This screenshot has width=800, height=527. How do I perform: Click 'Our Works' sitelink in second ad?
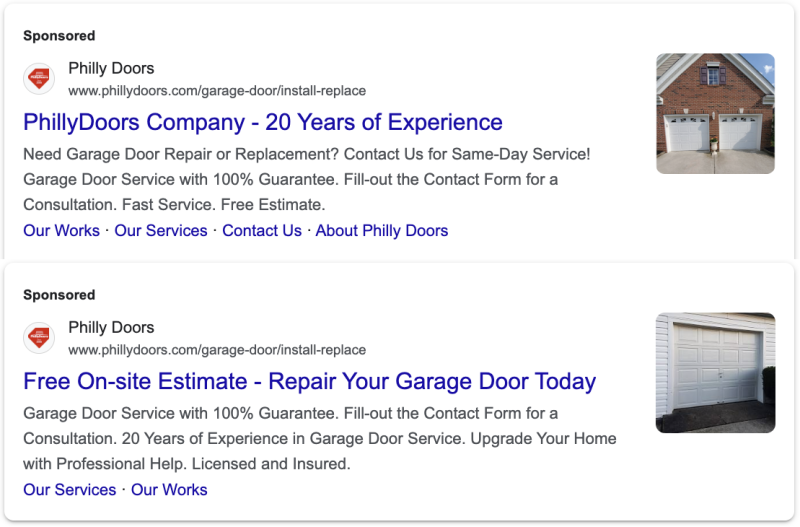tap(169, 490)
